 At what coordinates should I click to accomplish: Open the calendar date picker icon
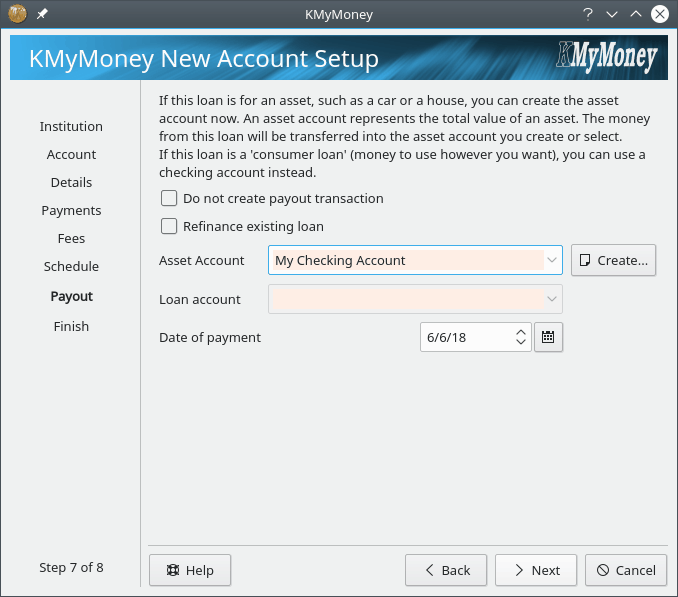[548, 337]
